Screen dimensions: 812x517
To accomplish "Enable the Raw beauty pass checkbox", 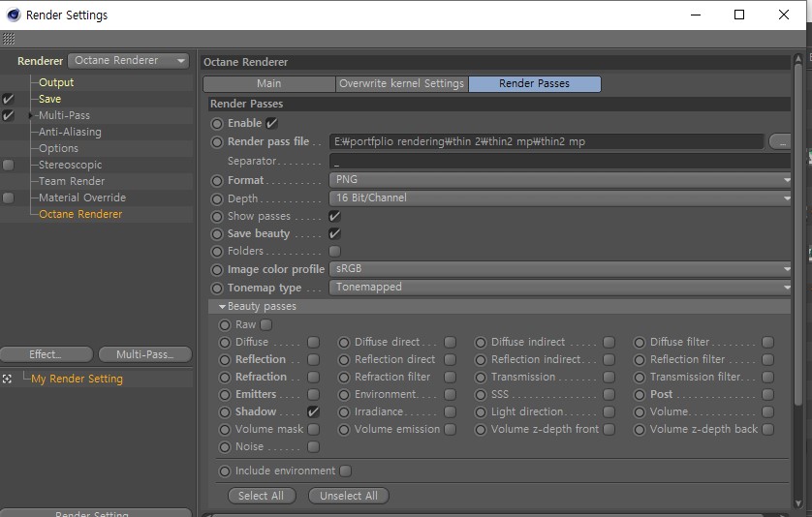I will (x=266, y=325).
